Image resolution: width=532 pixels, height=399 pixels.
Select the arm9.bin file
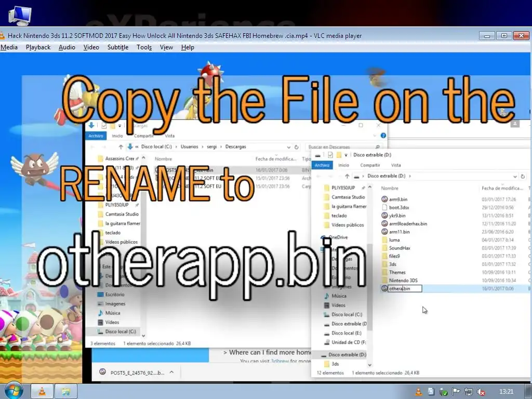tap(398, 199)
